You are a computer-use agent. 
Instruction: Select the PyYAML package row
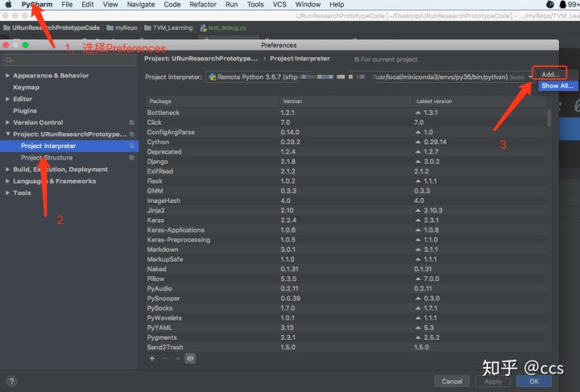pyautogui.click(x=346, y=328)
